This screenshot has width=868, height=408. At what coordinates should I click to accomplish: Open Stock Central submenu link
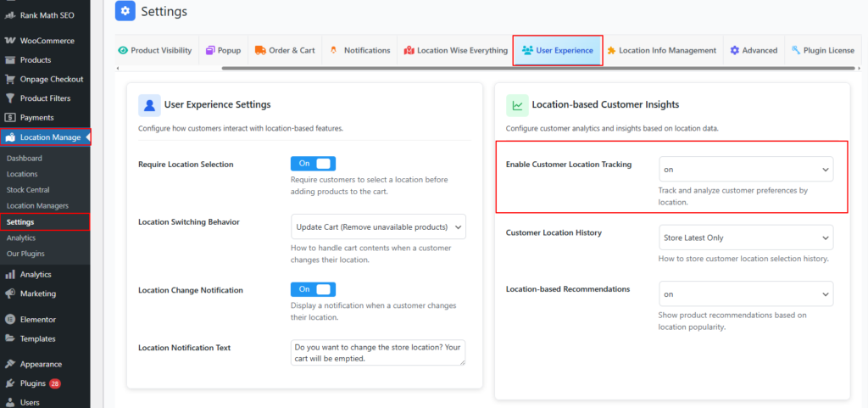pyautogui.click(x=28, y=190)
